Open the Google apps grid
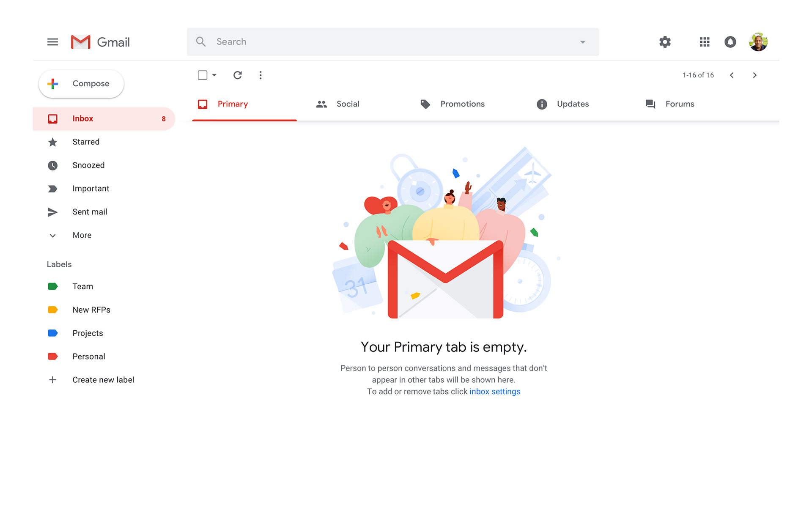Viewport: 812px width, 513px height. pyautogui.click(x=705, y=42)
